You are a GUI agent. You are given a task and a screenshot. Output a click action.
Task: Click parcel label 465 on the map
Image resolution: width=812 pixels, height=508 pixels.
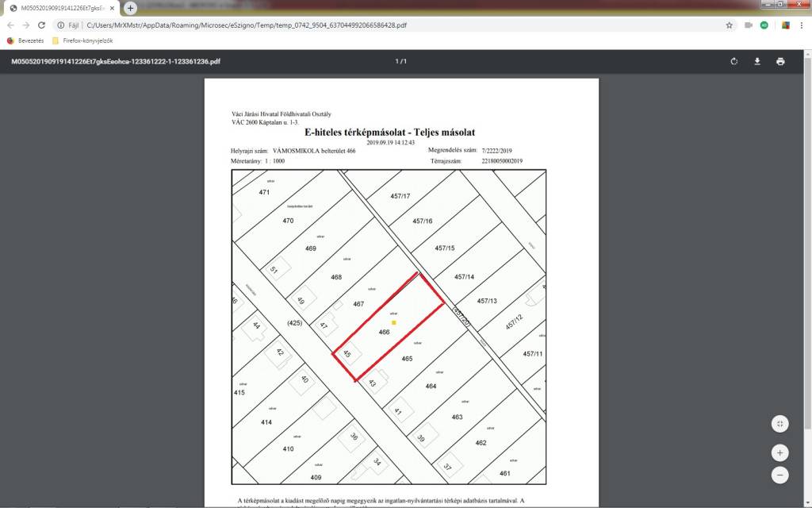pyautogui.click(x=407, y=359)
